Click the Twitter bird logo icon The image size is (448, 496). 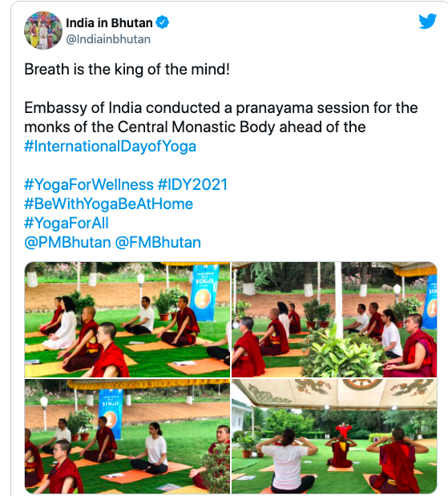(x=427, y=21)
